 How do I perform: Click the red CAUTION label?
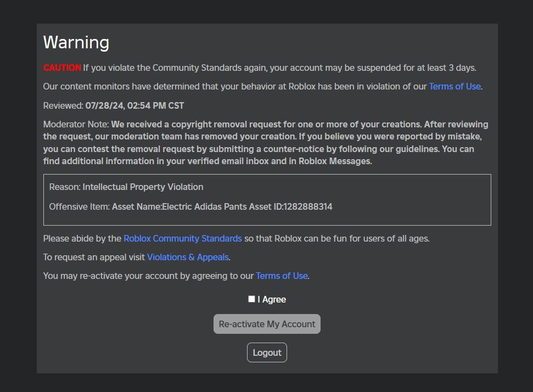[x=62, y=68]
